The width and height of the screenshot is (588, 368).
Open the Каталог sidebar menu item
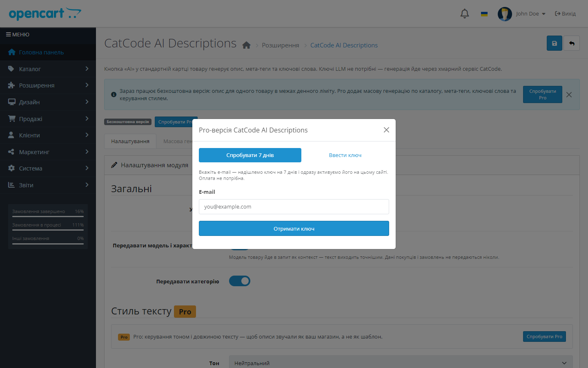[48, 69]
